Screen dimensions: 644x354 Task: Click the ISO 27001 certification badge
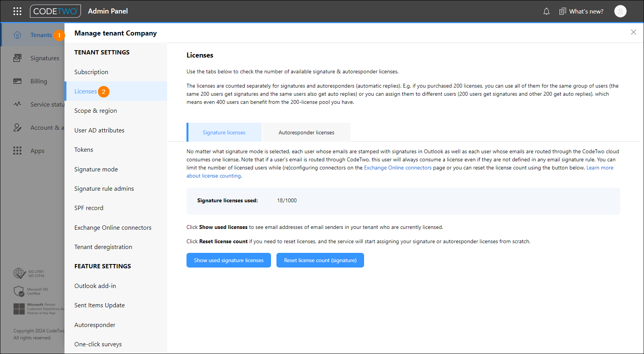pyautogui.click(x=29, y=274)
